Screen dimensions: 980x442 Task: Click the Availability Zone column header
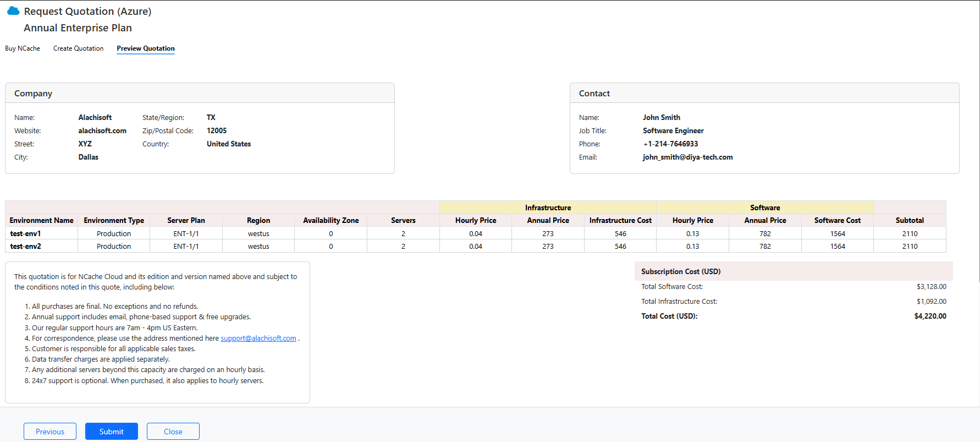[x=331, y=220]
